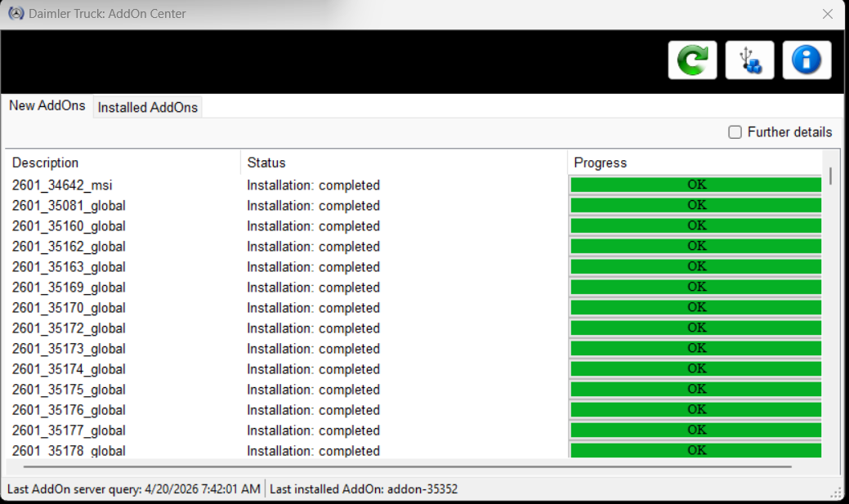Click Installation: completed for 2601_35163_global
Viewport: 849px width, 504px height.
313,266
